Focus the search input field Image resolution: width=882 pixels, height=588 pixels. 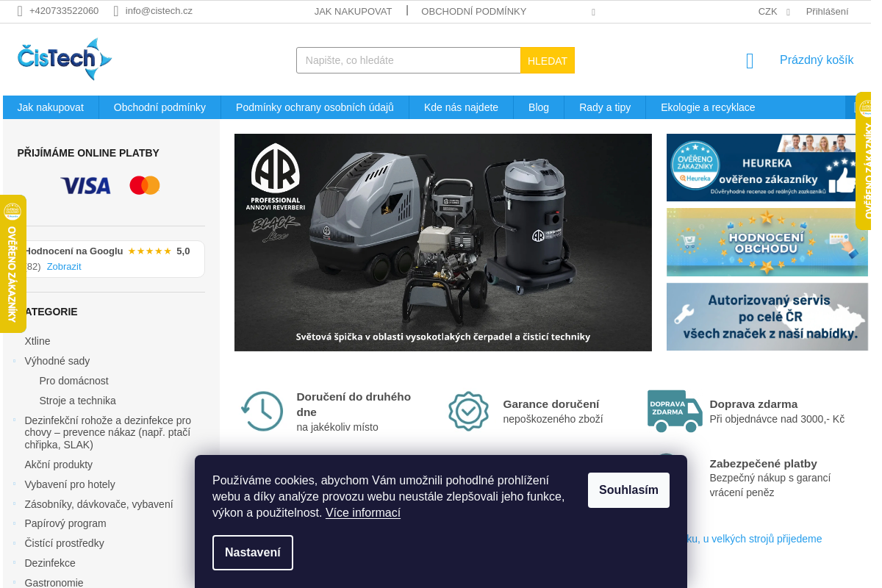pos(409,60)
